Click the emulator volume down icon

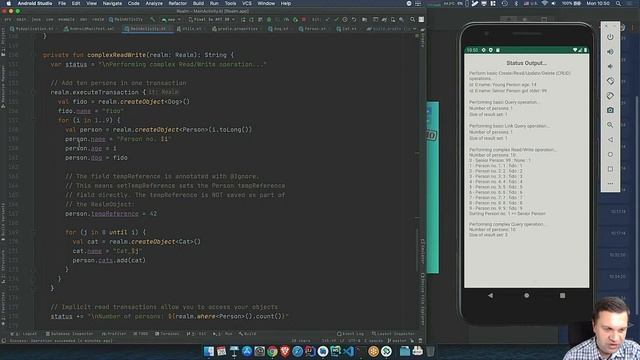(x=610, y=66)
